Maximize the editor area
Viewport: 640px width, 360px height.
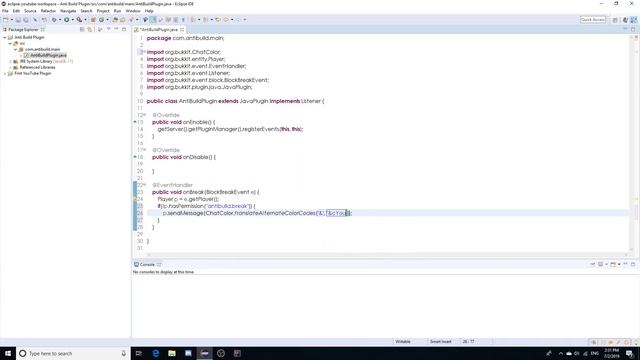[x=633, y=29]
